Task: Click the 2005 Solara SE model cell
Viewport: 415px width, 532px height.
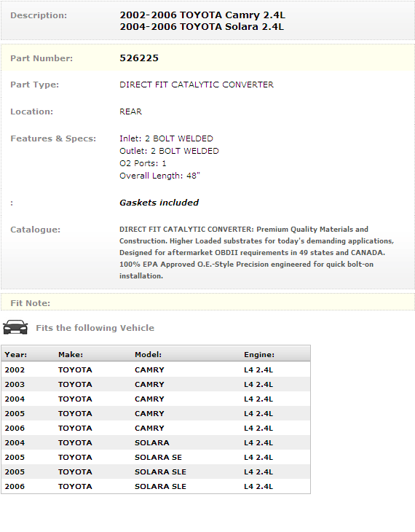Action: click(158, 457)
